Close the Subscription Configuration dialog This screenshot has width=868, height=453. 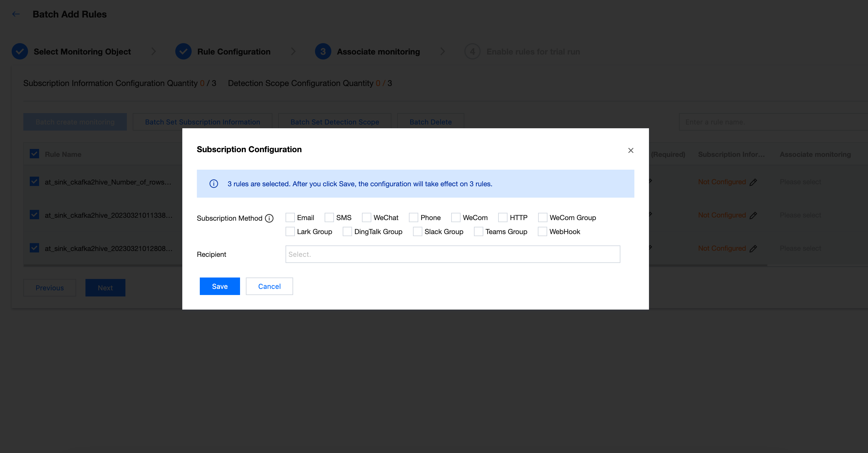pyautogui.click(x=631, y=150)
